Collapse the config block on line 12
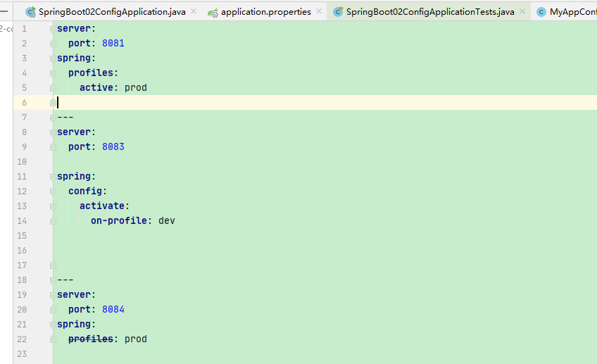The height and width of the screenshot is (364, 597). (x=53, y=192)
